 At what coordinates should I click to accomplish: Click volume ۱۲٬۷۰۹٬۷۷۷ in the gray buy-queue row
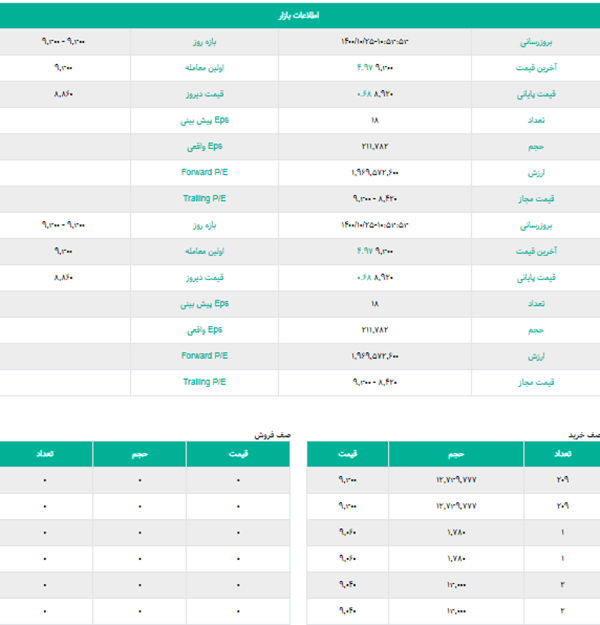click(456, 480)
